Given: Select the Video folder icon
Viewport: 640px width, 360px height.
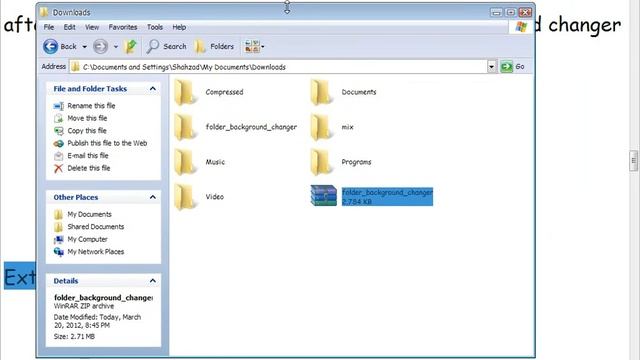Looking at the screenshot, I should pos(186,197).
